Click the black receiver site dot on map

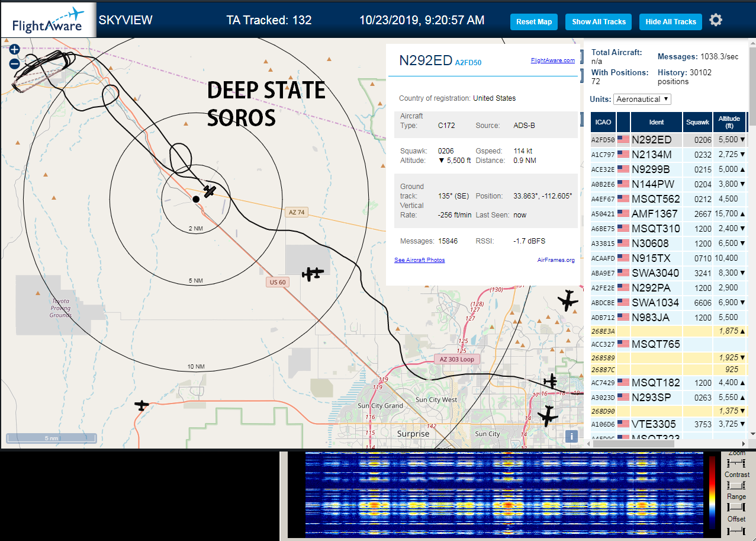click(196, 199)
